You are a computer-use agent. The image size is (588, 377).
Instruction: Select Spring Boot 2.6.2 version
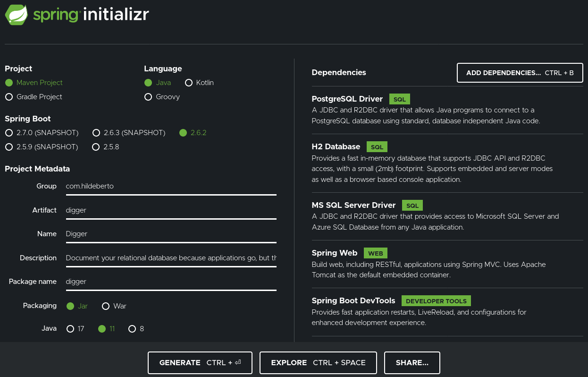click(193, 133)
